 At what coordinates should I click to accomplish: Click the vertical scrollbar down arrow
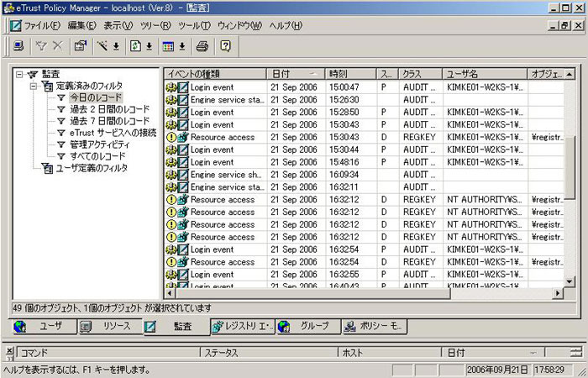pos(570,281)
